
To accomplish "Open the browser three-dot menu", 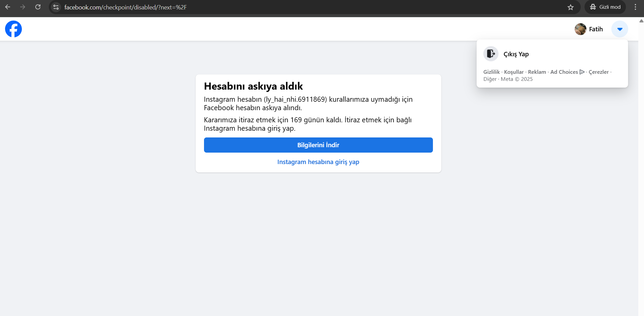I will (x=636, y=7).
